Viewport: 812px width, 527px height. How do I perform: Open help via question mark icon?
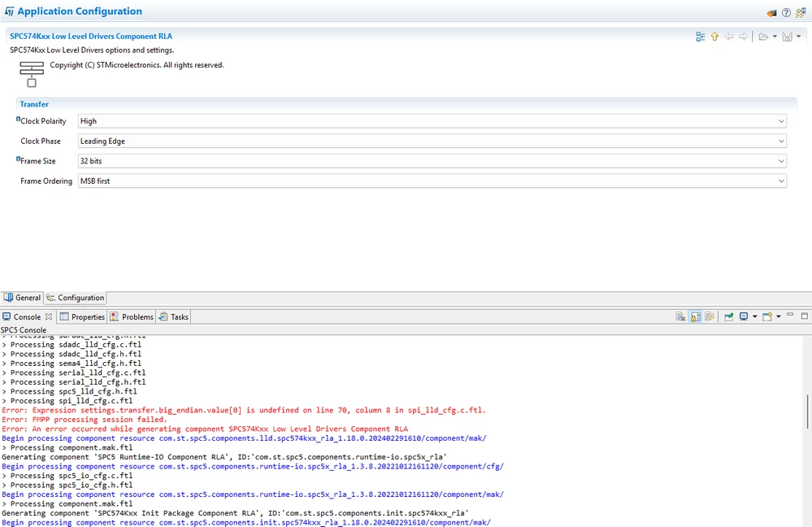(x=786, y=13)
